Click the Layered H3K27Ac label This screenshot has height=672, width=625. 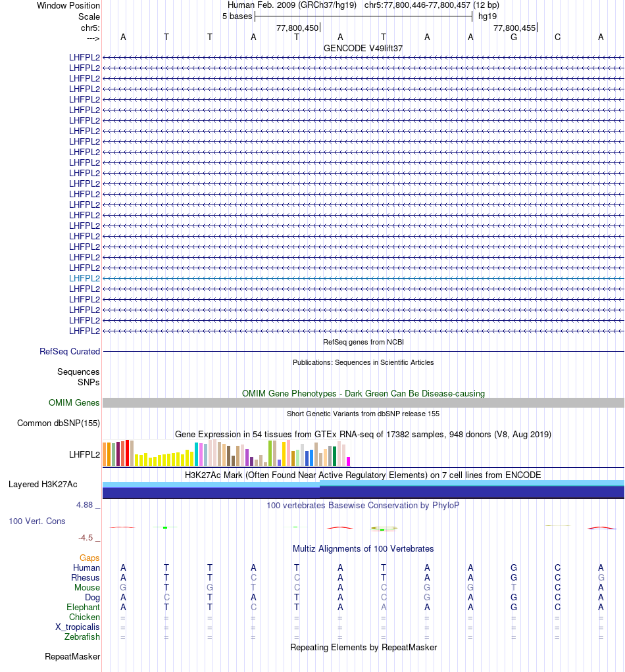[x=43, y=485]
